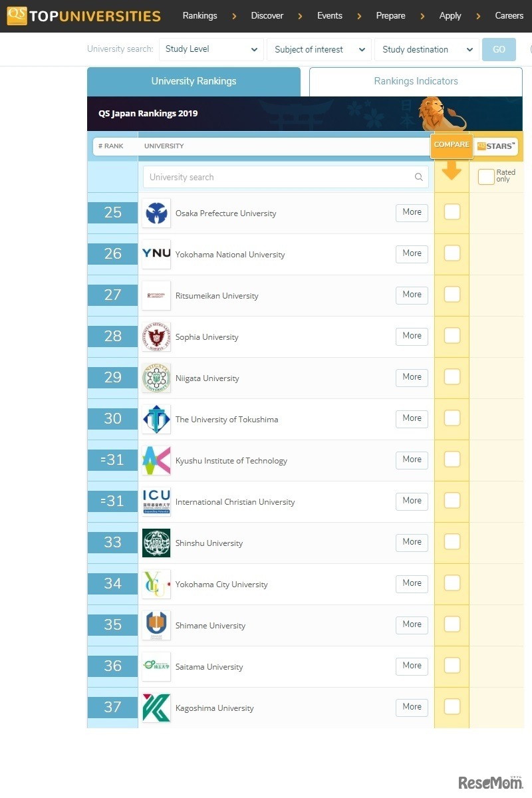Open Yokohama National University YNU logo

click(x=156, y=255)
